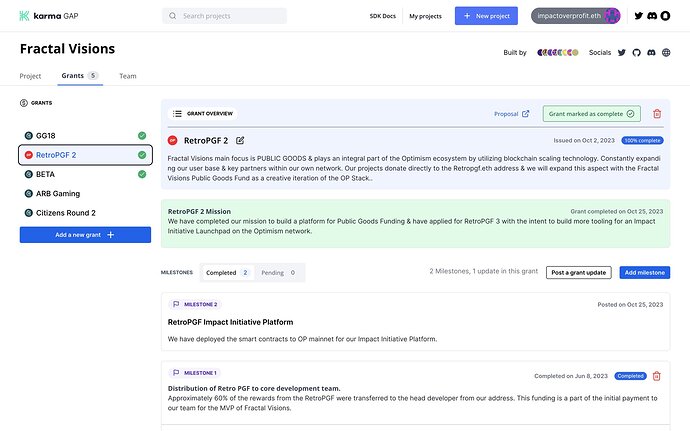Click Post a grant update button
The width and height of the screenshot is (690, 431).
point(579,273)
